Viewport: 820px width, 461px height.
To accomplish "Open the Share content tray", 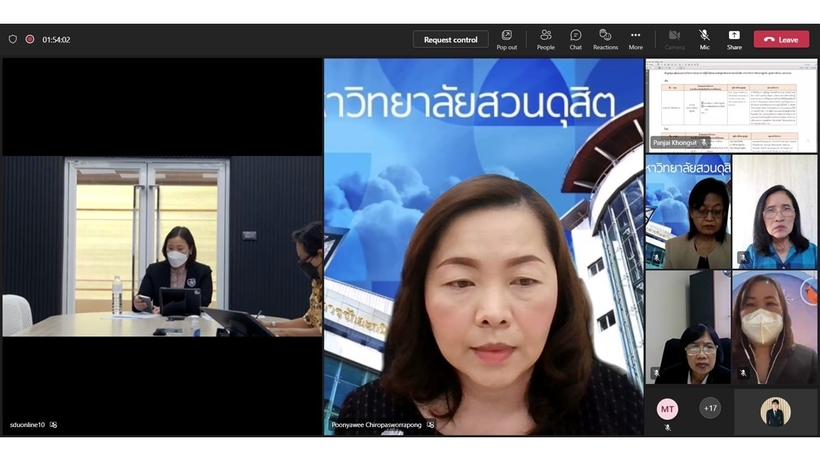I will point(734,39).
